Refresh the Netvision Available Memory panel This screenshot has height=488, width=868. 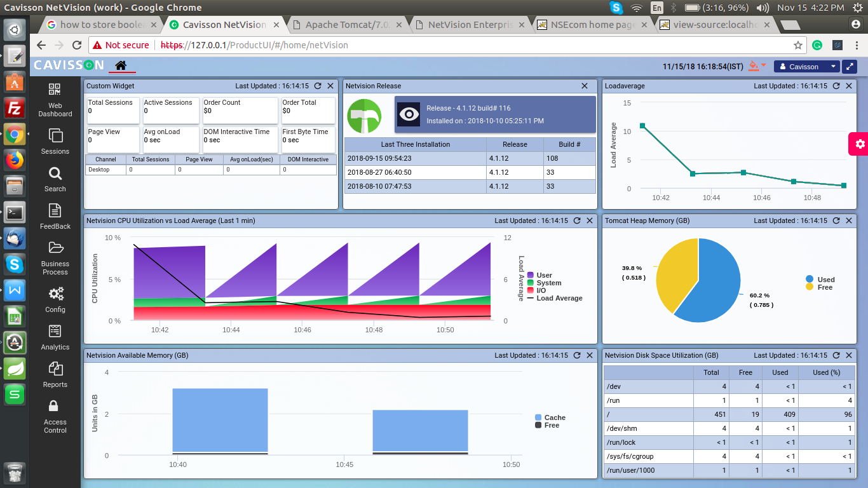click(577, 355)
